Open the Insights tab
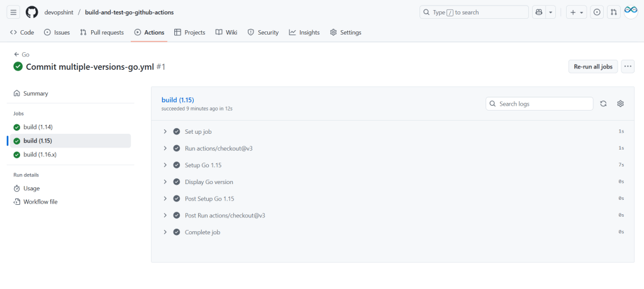 (304, 33)
